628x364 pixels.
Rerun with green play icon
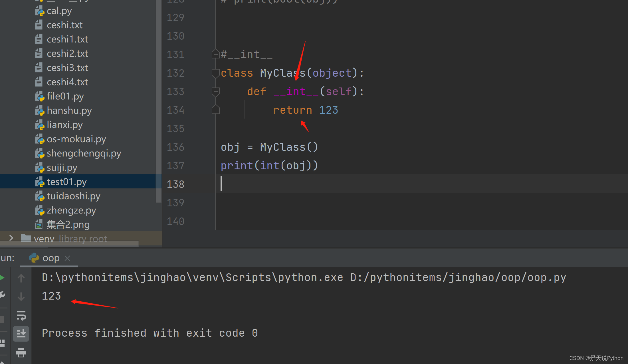coord(2,278)
